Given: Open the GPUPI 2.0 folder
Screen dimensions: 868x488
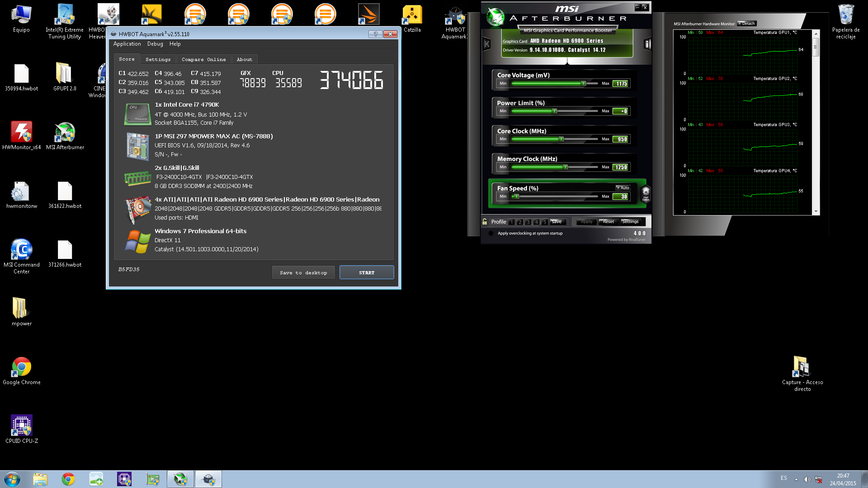Looking at the screenshot, I should tap(65, 77).
